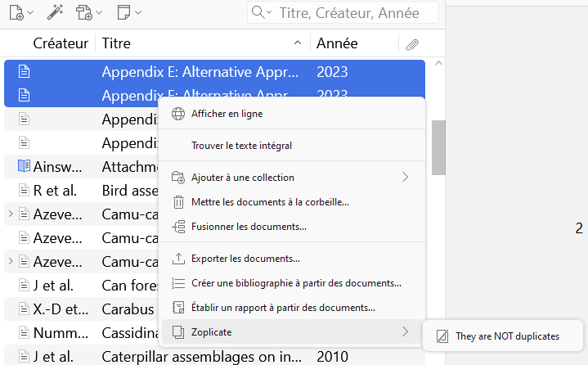Select They are NOT duplicates
The height and width of the screenshot is (365, 588).
point(503,336)
